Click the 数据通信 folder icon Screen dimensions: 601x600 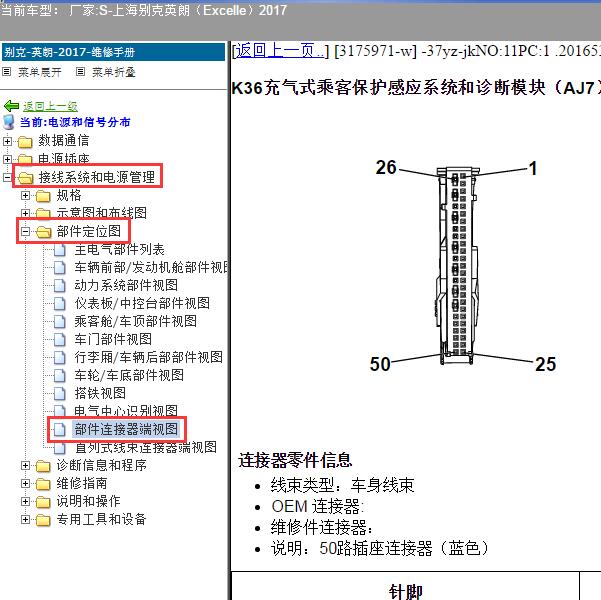click(25, 141)
